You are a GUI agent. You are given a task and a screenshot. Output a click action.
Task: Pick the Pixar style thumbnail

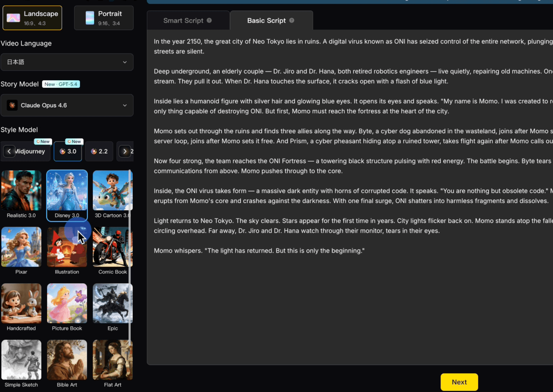[x=21, y=247]
